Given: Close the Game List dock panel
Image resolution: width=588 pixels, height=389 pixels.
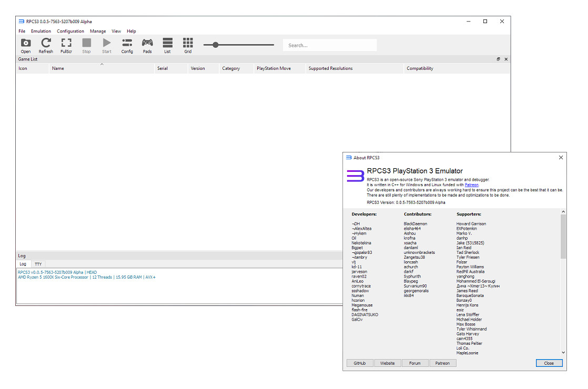Looking at the screenshot, I should [506, 59].
